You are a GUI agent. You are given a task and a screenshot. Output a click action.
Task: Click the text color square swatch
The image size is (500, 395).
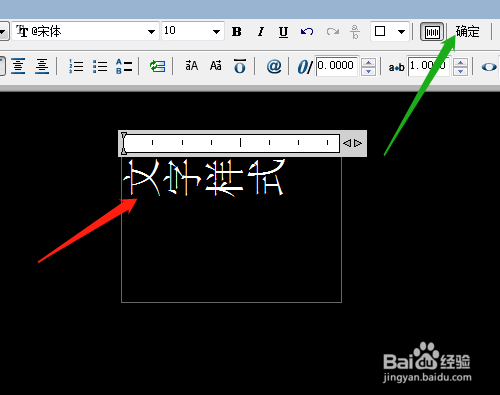380,31
